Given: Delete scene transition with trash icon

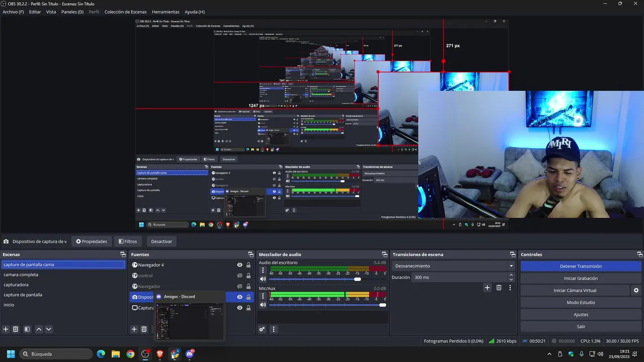Looking at the screenshot, I should click(x=499, y=288).
